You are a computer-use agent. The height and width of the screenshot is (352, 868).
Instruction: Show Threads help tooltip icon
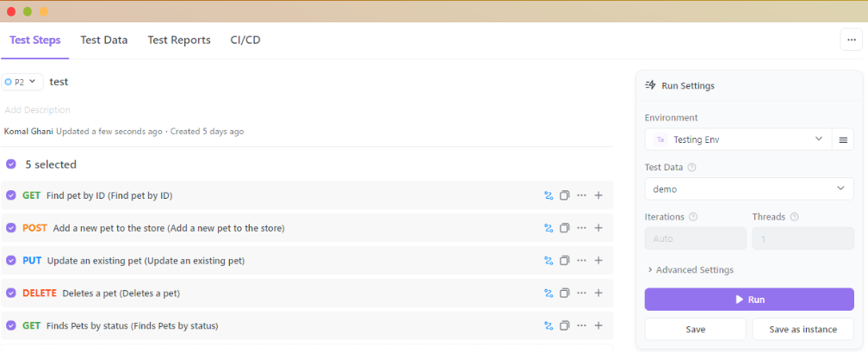pyautogui.click(x=794, y=217)
